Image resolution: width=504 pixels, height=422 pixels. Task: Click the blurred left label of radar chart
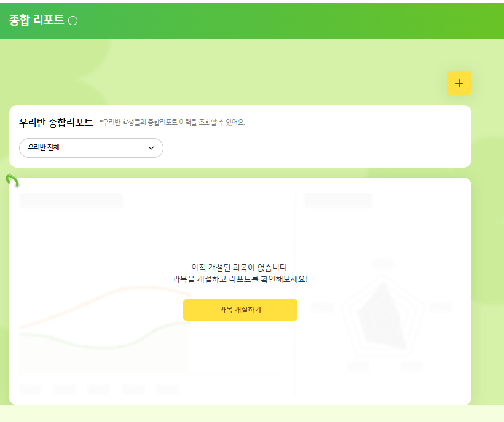coord(322,307)
